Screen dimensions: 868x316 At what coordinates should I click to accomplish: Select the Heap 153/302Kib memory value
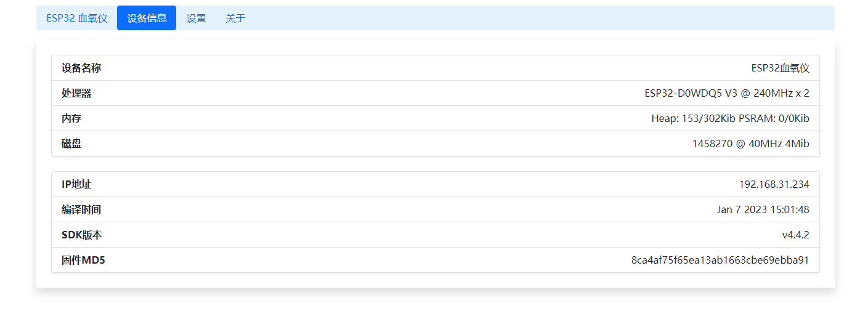(730, 119)
